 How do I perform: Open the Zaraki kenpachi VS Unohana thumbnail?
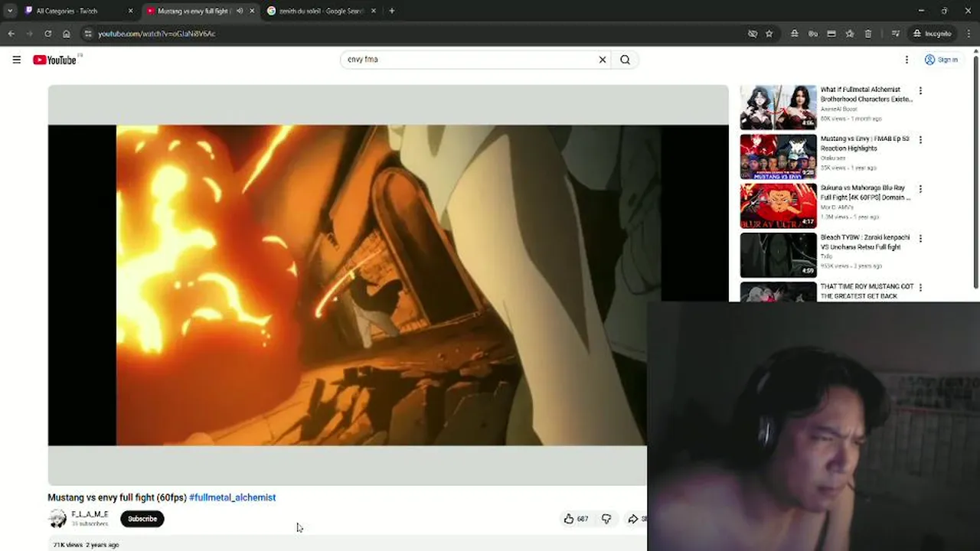click(x=778, y=256)
